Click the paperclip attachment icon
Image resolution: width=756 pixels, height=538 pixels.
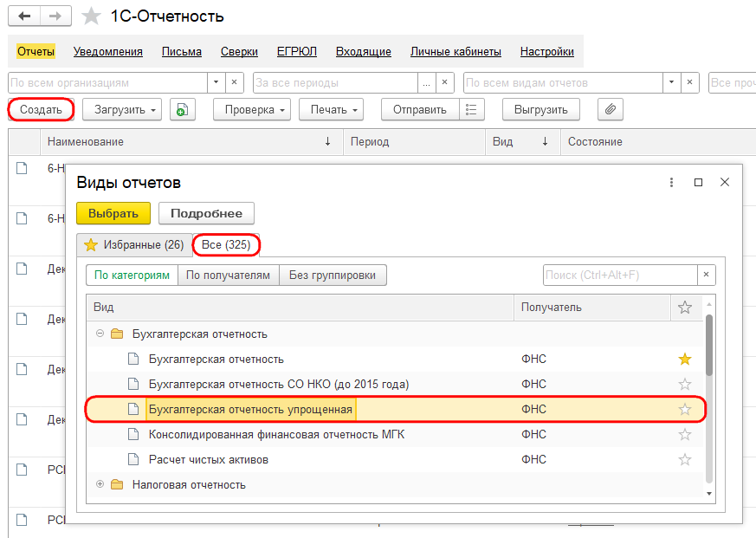(610, 110)
